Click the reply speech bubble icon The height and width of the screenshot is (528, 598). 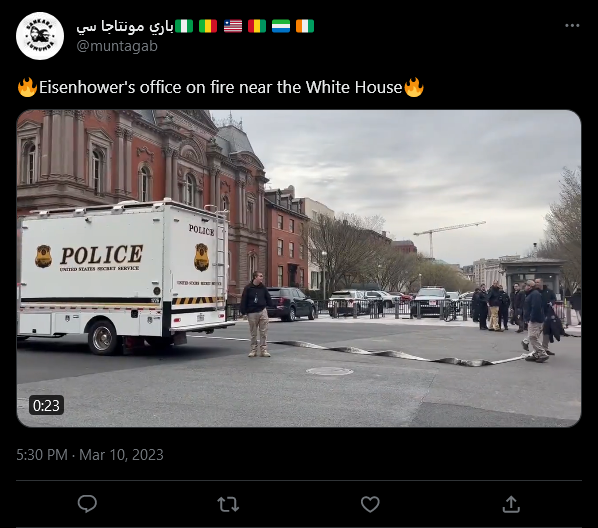[x=87, y=504]
